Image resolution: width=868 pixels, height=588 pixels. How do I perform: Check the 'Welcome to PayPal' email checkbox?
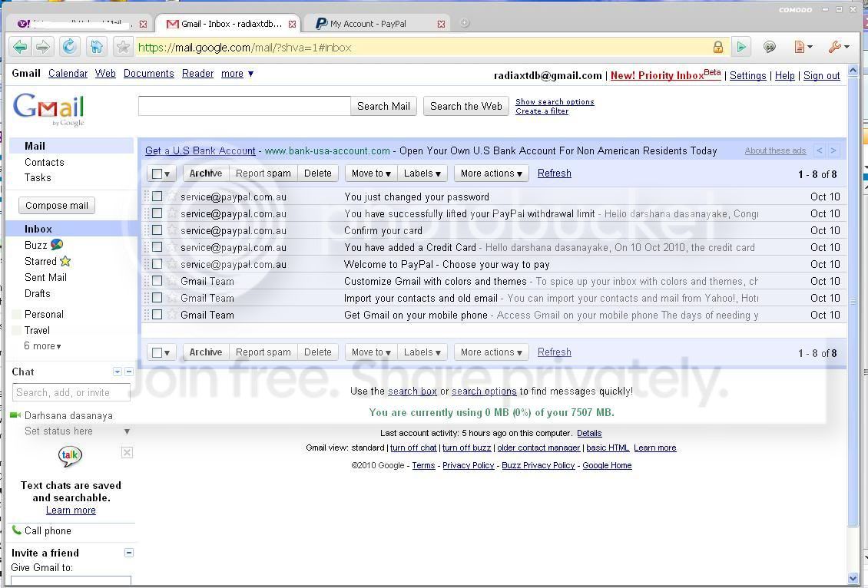tap(157, 264)
